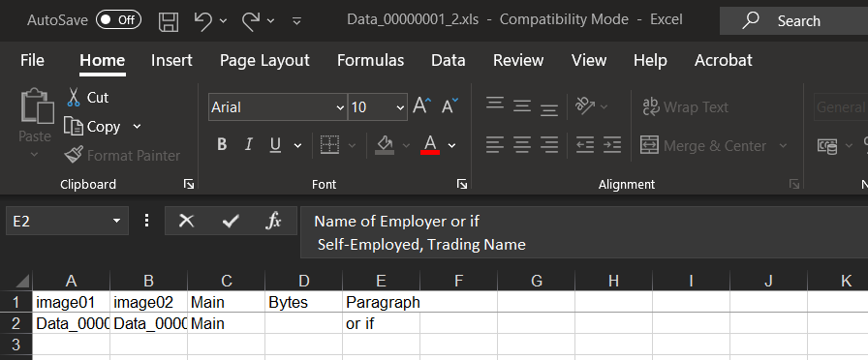Click the Increase Indent icon

611,145
